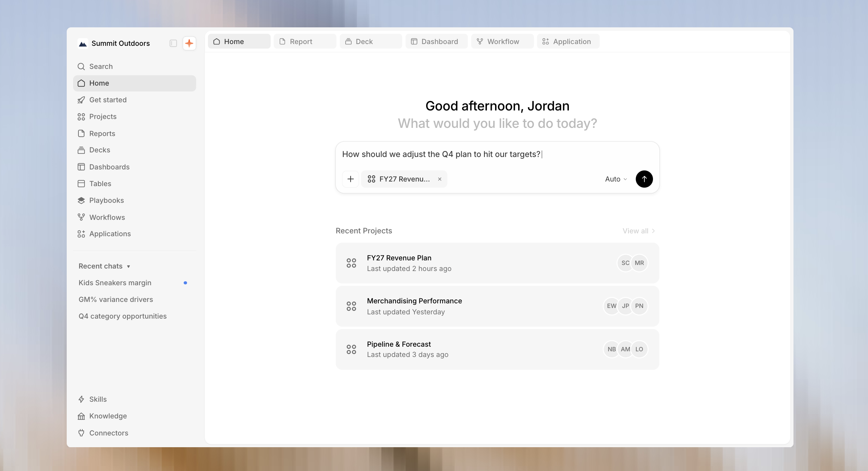This screenshot has height=471, width=868.
Task: Click the Recent Projects section heading
Action: point(364,231)
